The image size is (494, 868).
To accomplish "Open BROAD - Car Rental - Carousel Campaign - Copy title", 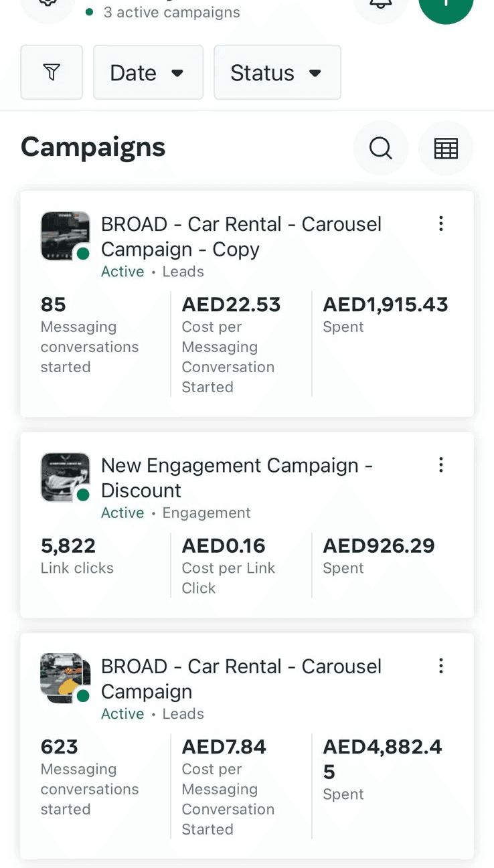I will (241, 236).
